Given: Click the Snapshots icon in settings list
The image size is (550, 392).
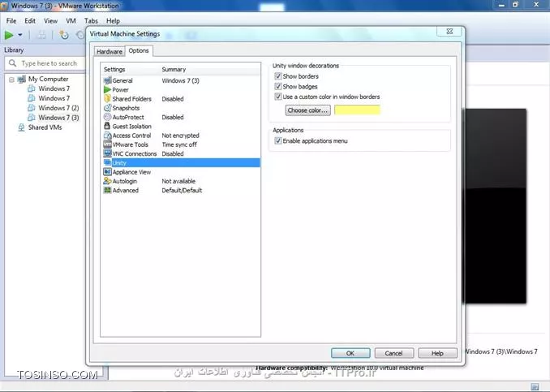Looking at the screenshot, I should pos(107,108).
